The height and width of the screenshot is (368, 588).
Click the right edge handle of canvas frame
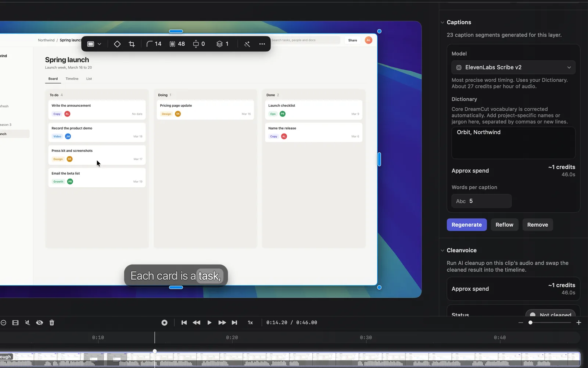379,159
